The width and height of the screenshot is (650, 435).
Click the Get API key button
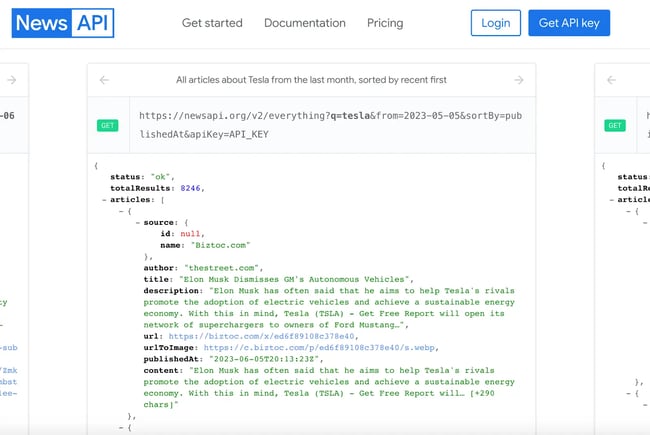569,23
